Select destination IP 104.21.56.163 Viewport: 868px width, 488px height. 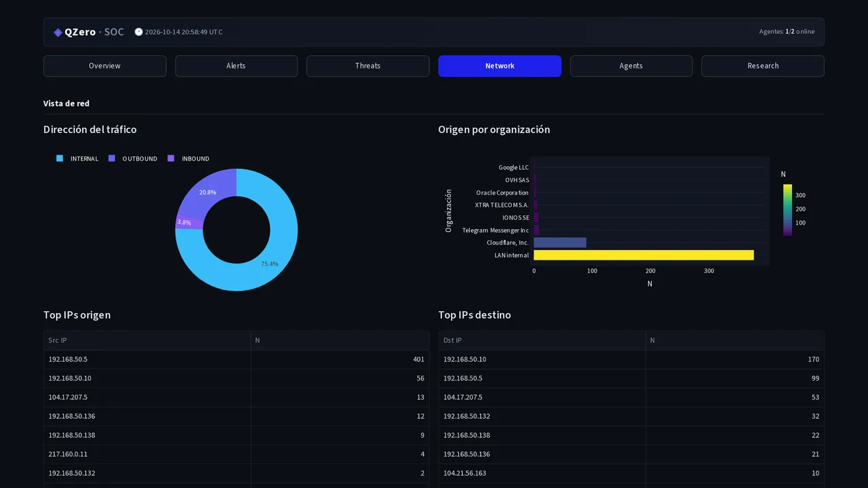pos(631,473)
